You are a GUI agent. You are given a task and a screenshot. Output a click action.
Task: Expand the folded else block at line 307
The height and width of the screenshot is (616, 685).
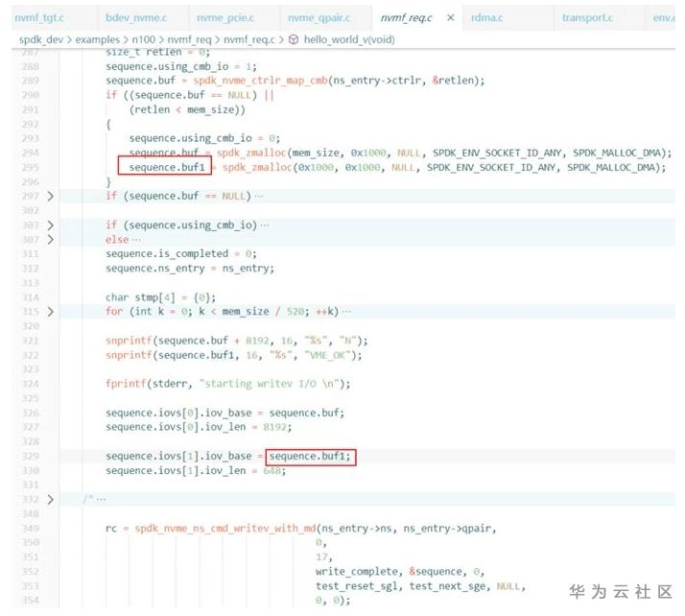pyautogui.click(x=50, y=240)
